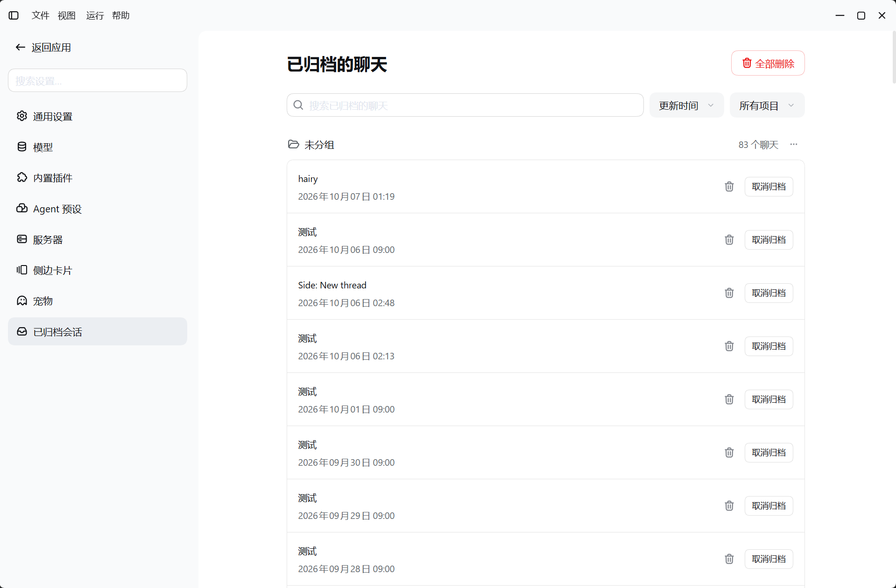Open the 侧边卡片 settings page

tap(98, 270)
